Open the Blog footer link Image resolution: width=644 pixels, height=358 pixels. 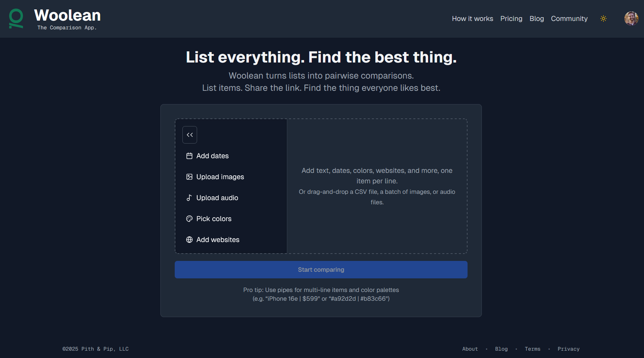point(501,349)
